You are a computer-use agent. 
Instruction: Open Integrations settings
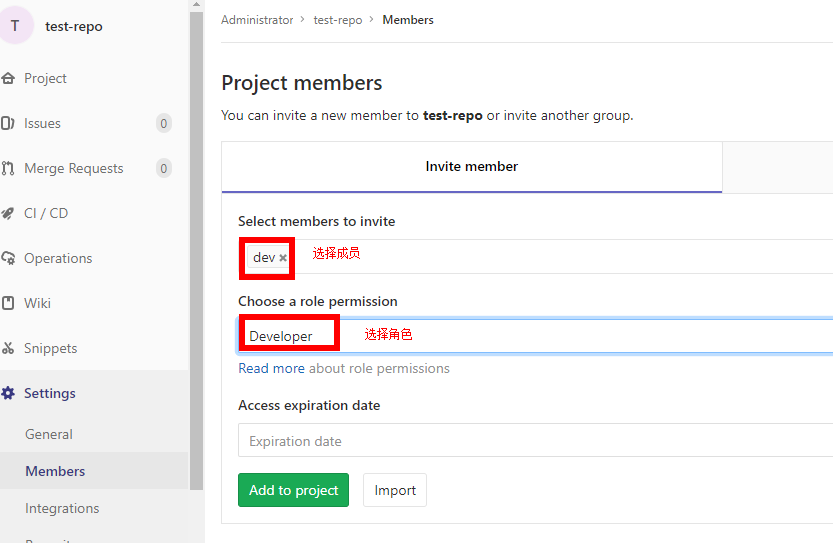(x=62, y=508)
